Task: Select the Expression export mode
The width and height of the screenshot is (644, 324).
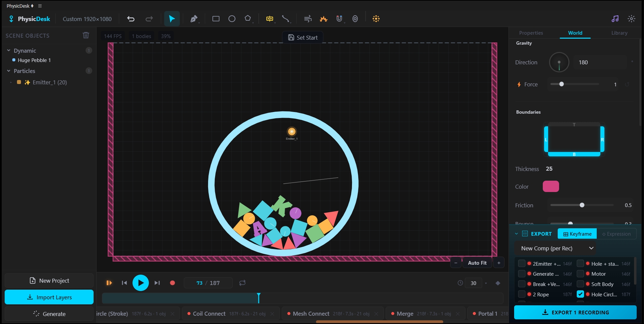Action: (616, 234)
